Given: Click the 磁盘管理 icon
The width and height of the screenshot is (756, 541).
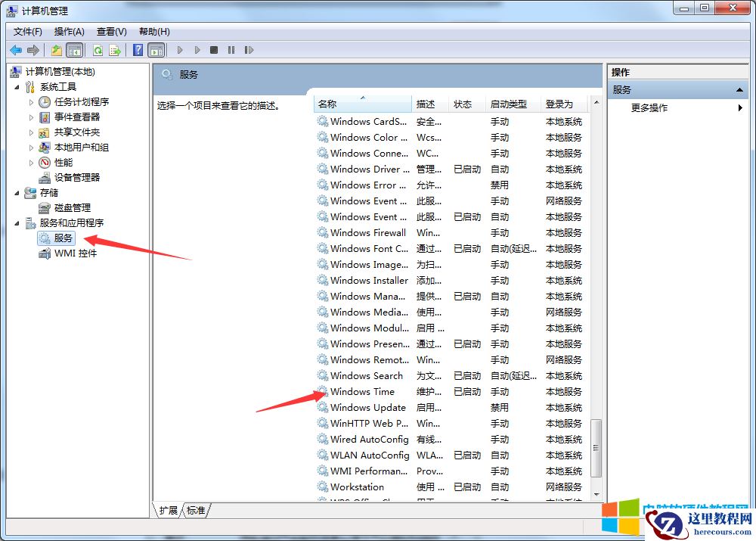Looking at the screenshot, I should 45,208.
